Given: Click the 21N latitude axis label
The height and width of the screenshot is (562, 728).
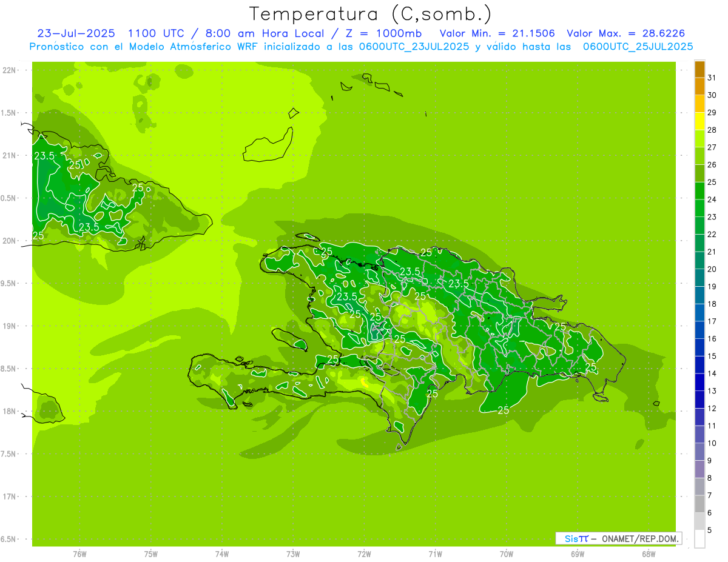Looking at the screenshot, I should pos(9,156).
